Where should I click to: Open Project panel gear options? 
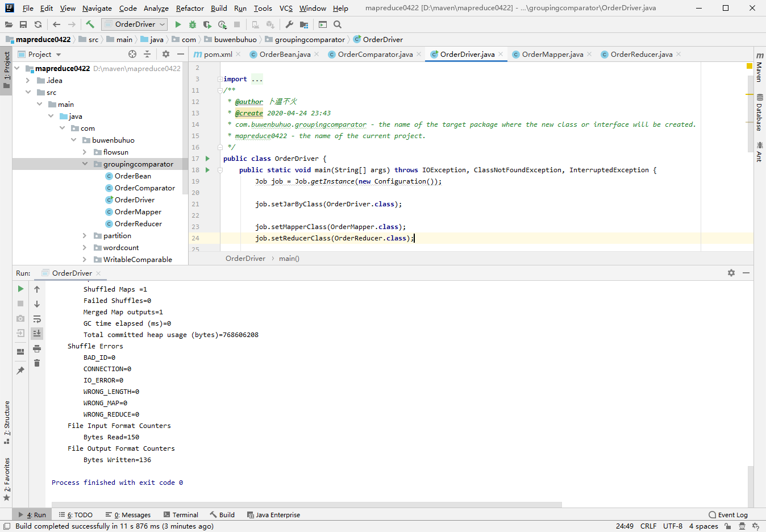[166, 54]
